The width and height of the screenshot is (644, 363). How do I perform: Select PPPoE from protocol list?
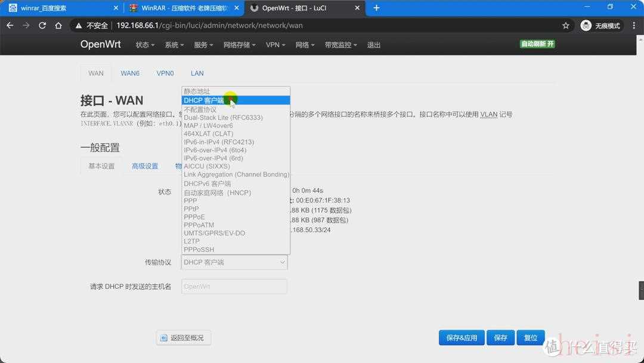point(194,217)
